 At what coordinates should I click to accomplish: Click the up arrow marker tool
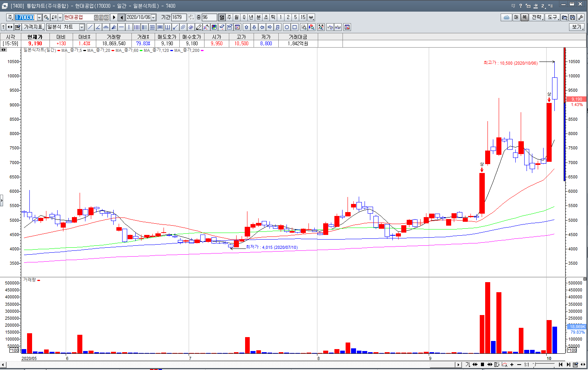[x=246, y=27]
